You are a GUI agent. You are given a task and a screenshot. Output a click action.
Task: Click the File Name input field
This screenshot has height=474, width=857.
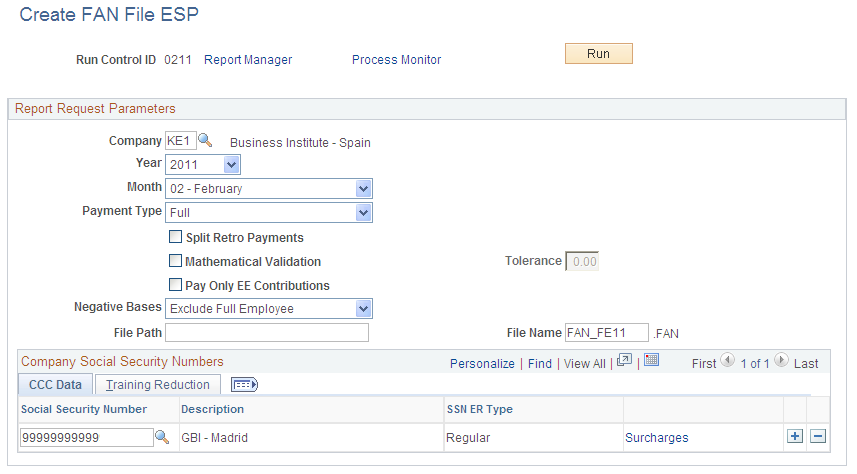(607, 332)
